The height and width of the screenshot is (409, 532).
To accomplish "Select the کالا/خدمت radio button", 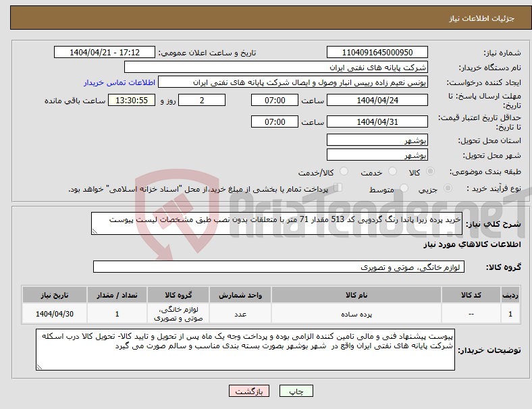I will (x=344, y=171).
